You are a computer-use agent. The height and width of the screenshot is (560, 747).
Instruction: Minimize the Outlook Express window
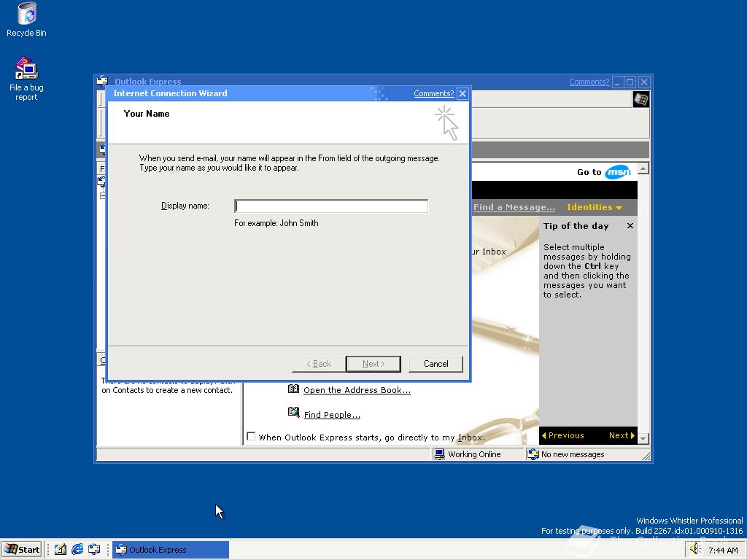617,82
